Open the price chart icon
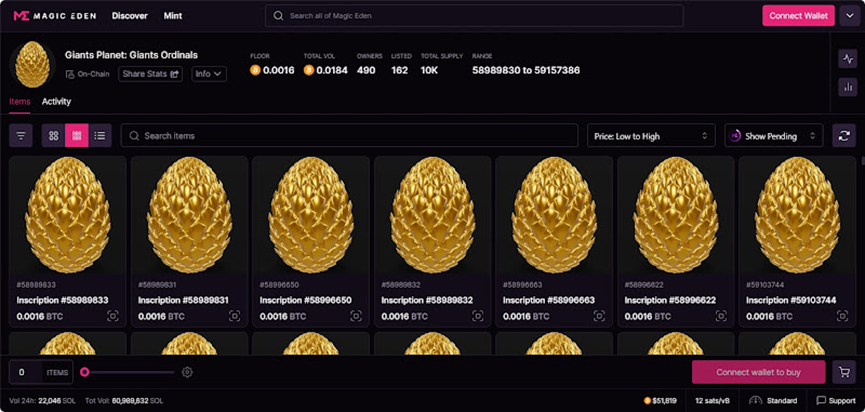The width and height of the screenshot is (865, 412). 846,59
